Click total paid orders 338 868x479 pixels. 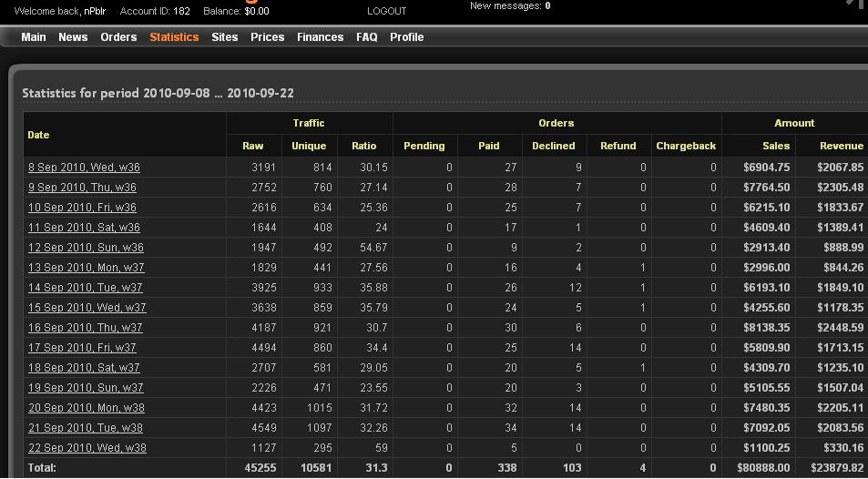click(x=507, y=468)
